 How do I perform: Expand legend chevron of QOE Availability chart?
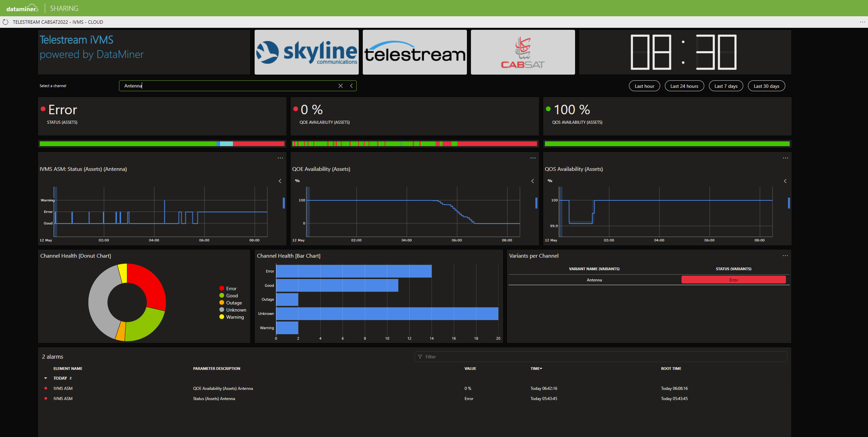click(x=532, y=181)
